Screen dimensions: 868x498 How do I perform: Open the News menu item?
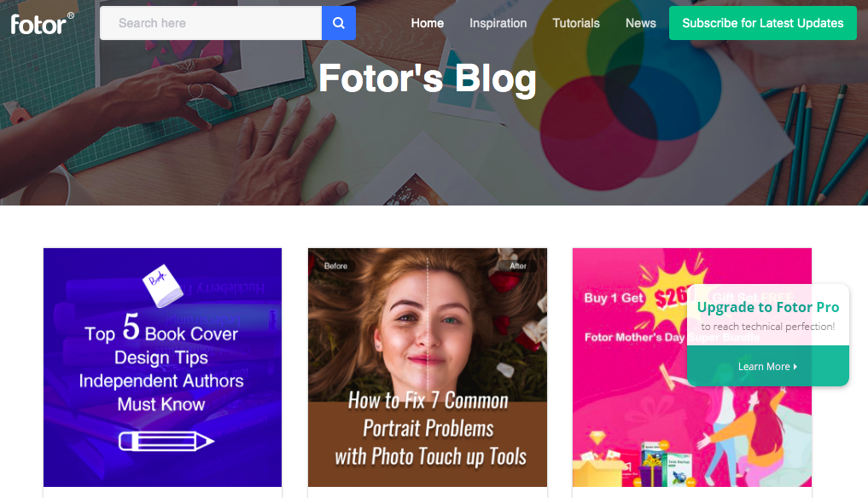coord(640,23)
